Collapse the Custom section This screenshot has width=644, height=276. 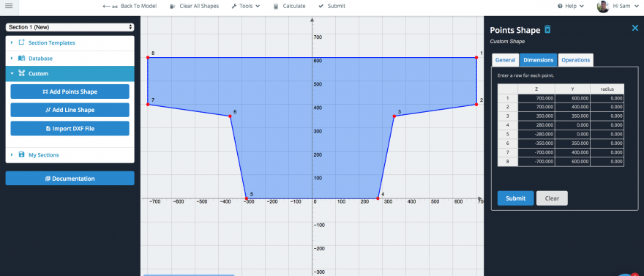[70, 73]
